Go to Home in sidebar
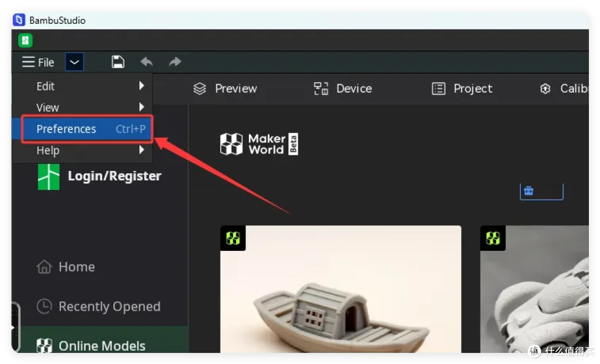 (66, 266)
